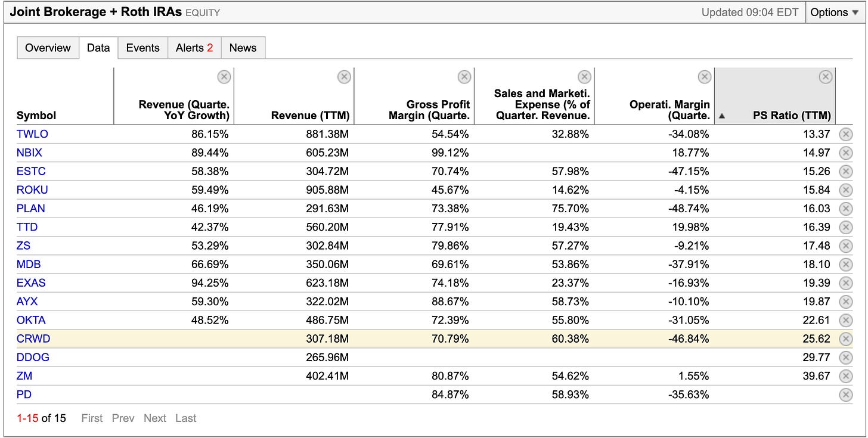
Task: Select the 75.70% sales expense cell
Action: [571, 209]
